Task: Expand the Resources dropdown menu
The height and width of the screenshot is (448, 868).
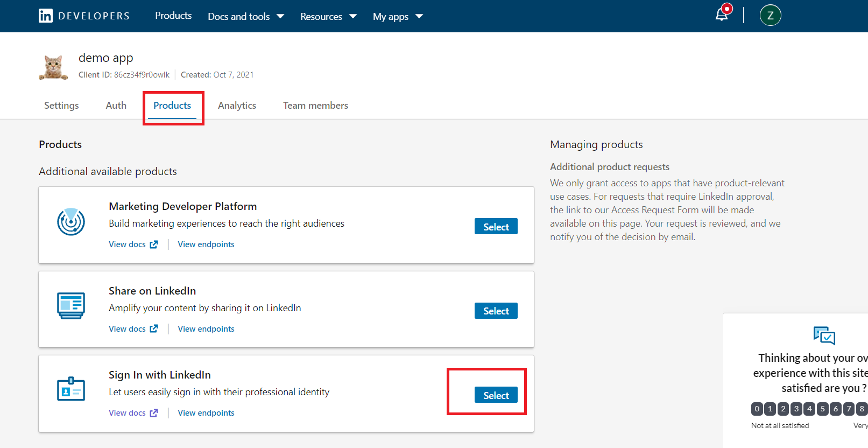Action: (x=328, y=16)
